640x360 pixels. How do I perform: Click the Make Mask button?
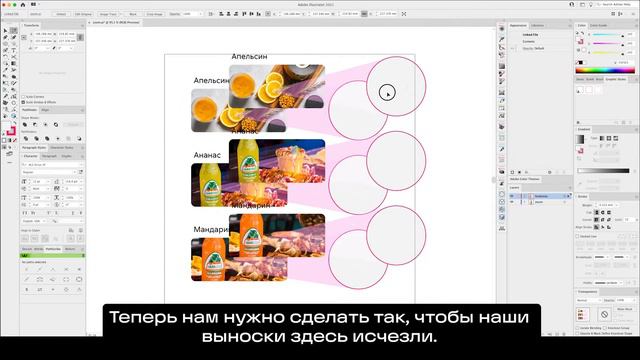[625, 309]
